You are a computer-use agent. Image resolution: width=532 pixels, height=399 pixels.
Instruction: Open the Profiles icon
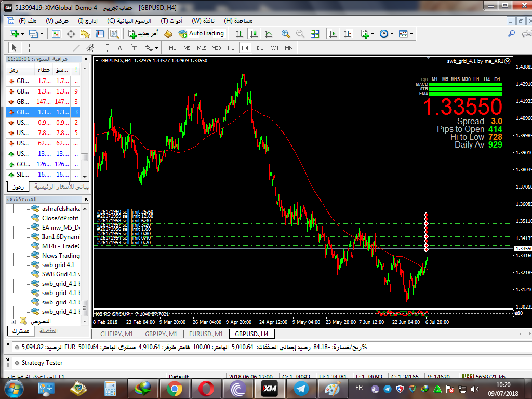pos(33,34)
